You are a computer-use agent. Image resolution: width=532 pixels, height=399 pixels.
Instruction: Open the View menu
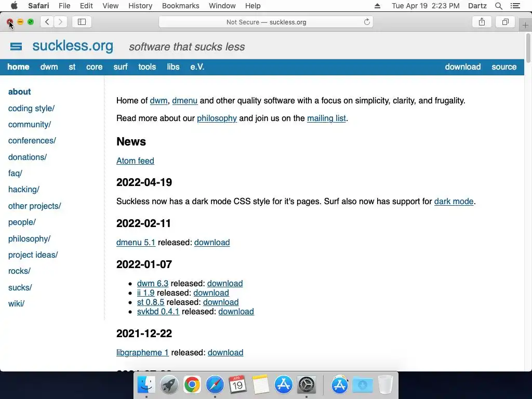[110, 6]
